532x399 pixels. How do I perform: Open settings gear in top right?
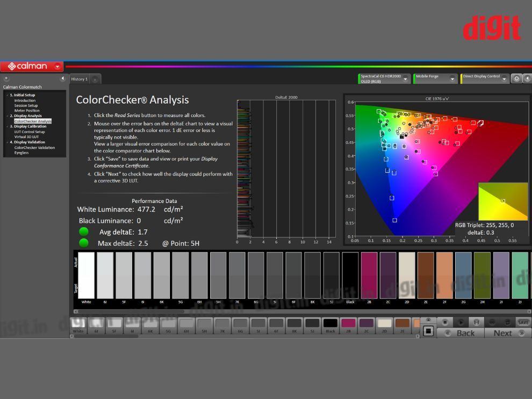(516, 78)
